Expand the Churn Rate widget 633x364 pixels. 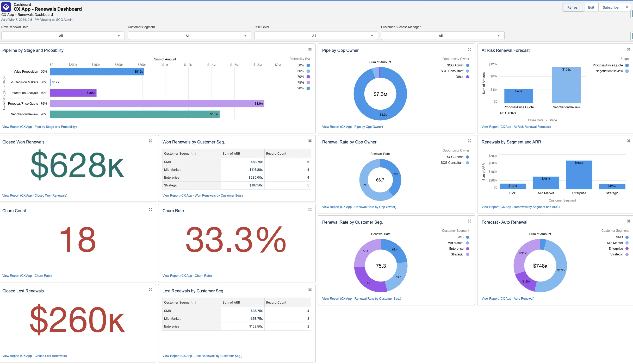tap(310, 210)
